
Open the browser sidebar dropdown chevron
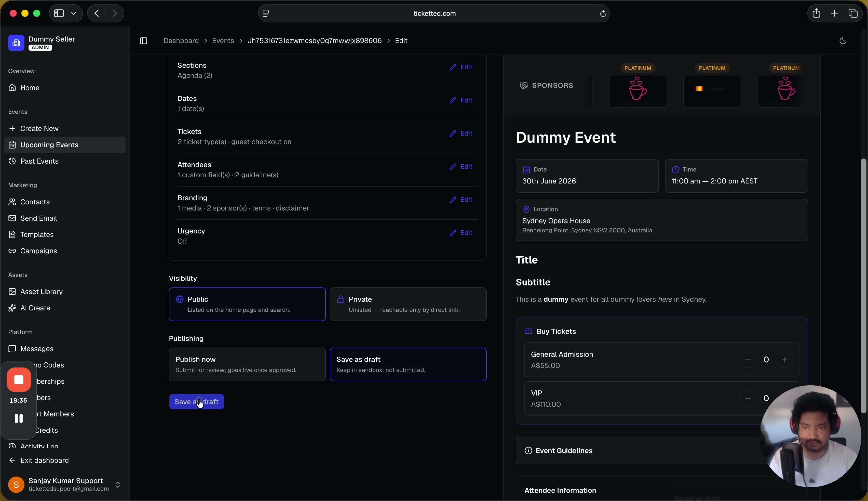tap(74, 14)
